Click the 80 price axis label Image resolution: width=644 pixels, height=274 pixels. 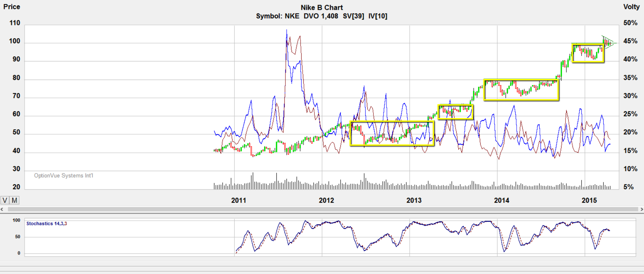point(16,78)
